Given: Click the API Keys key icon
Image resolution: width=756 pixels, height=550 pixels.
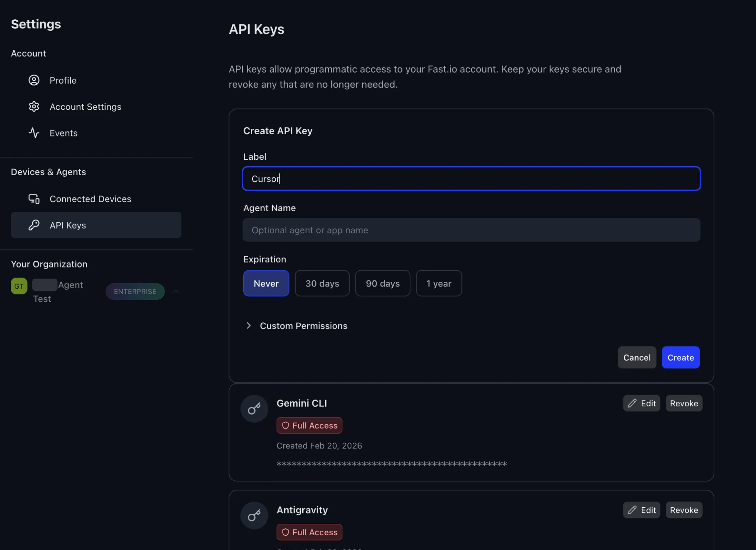Looking at the screenshot, I should 34,225.
